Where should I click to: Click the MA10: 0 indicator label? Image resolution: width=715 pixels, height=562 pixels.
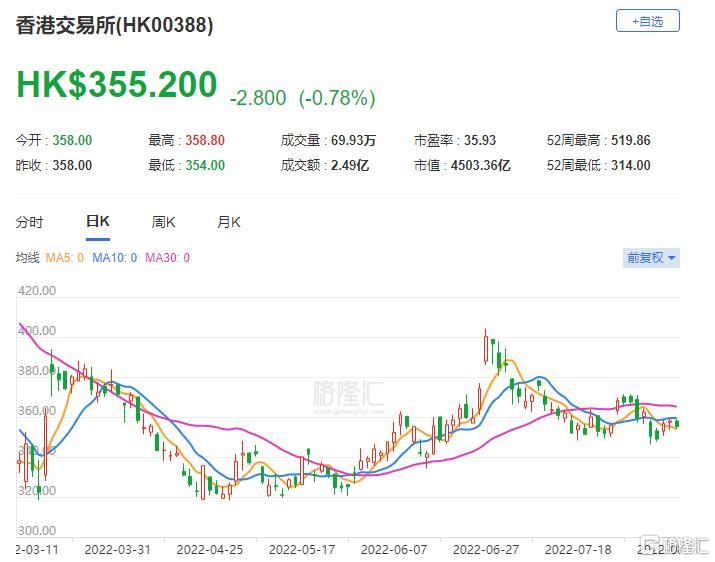pyautogui.click(x=114, y=258)
